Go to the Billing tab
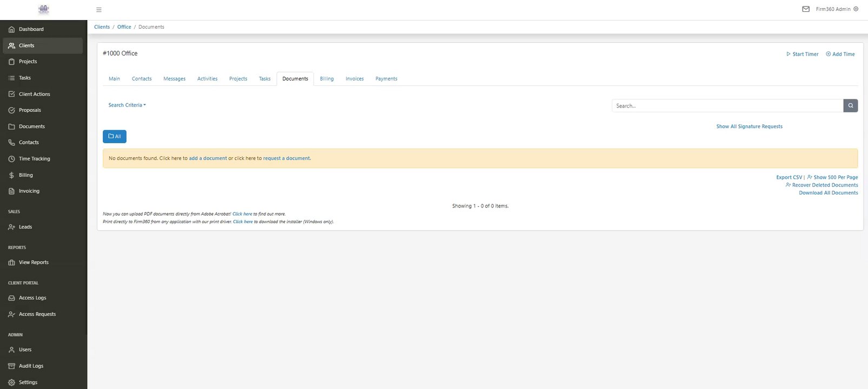Image resolution: width=868 pixels, height=389 pixels. (327, 79)
